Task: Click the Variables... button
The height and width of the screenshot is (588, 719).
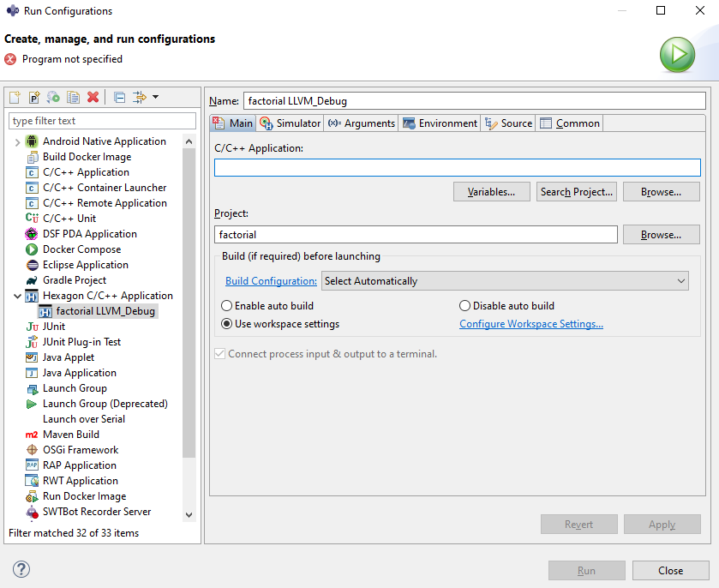Action: pos(492,192)
